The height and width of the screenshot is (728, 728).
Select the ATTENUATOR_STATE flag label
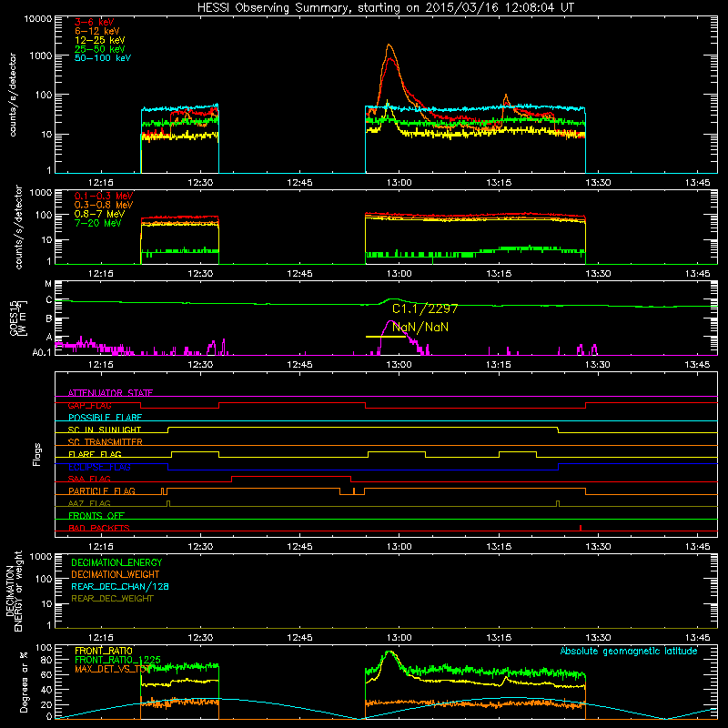[110, 393]
